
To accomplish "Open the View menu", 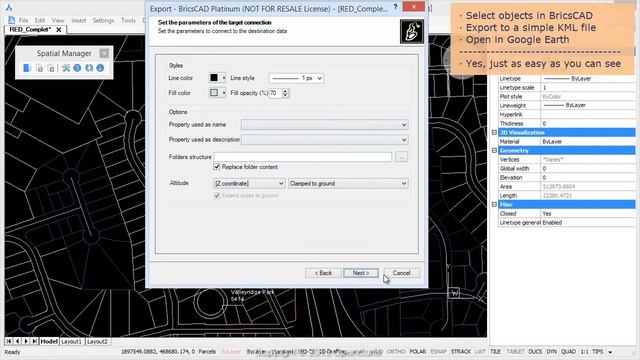I will [x=58, y=20].
